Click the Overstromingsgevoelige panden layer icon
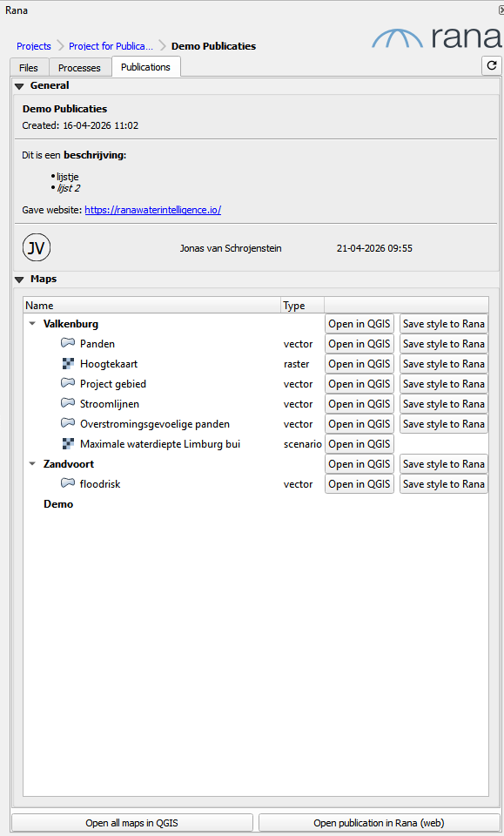The height and width of the screenshot is (836, 504). click(68, 423)
